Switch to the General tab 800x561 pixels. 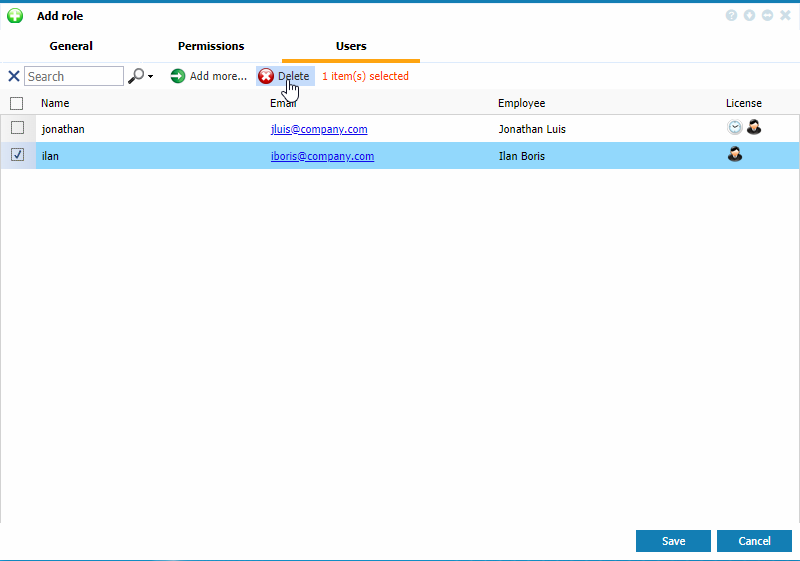(71, 46)
